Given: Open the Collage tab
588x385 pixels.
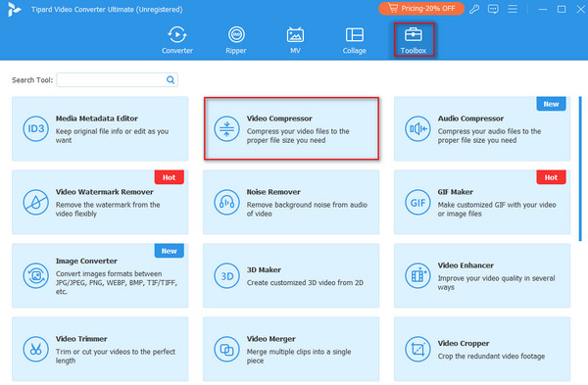Looking at the screenshot, I should pos(355,40).
